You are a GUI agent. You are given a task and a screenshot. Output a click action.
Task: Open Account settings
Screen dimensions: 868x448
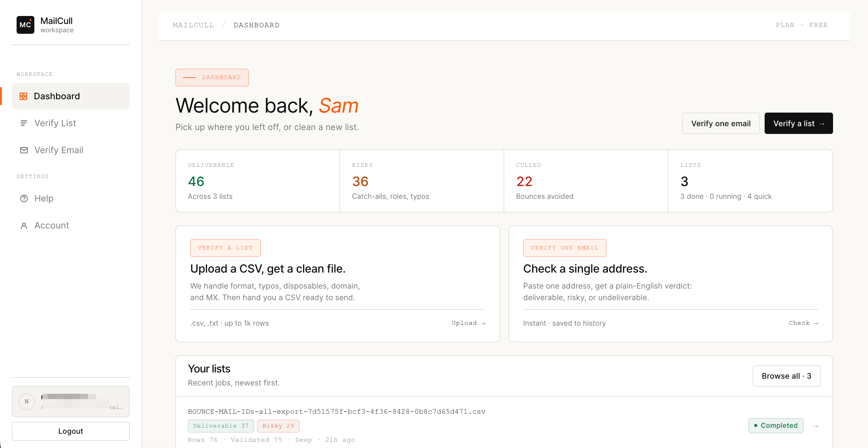click(71, 225)
